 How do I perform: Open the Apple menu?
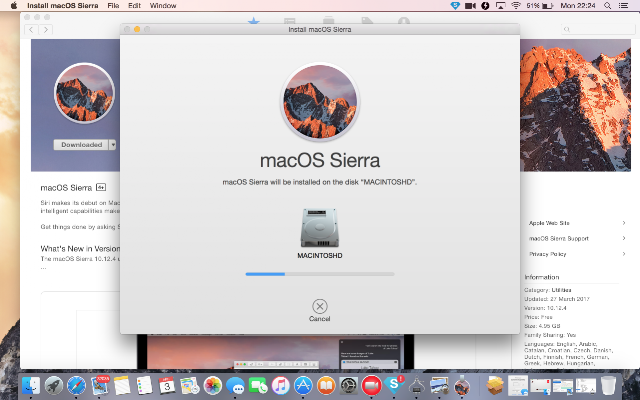(x=13, y=6)
